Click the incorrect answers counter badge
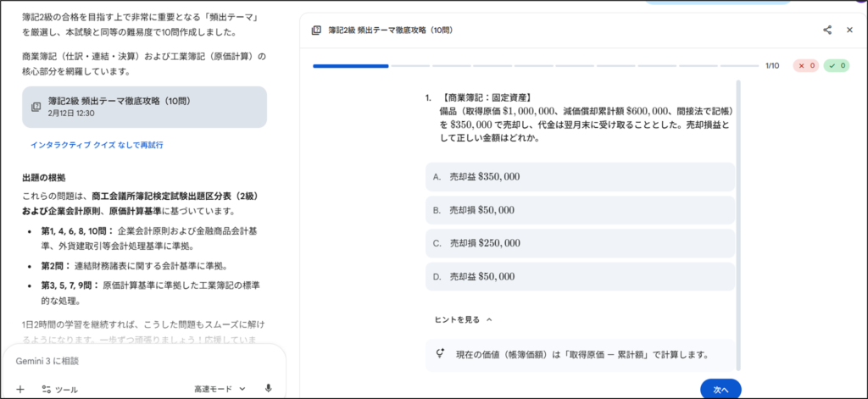Viewport: 868px width, 399px height. click(x=805, y=66)
